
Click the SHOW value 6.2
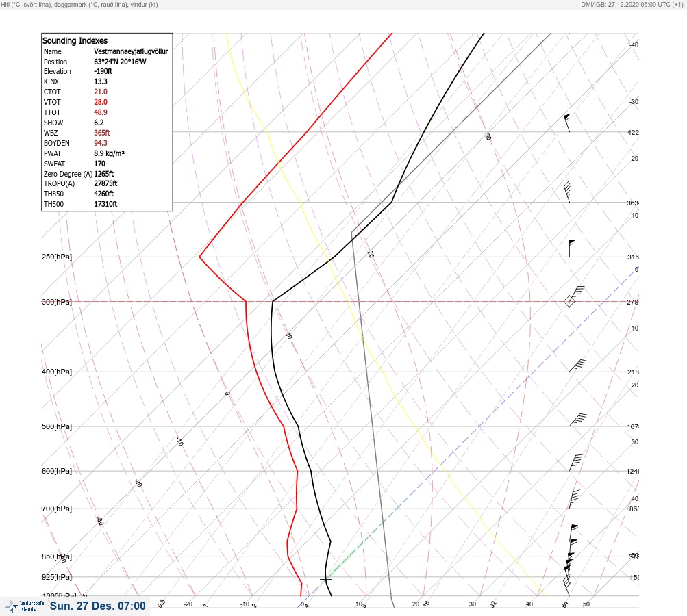(99, 123)
